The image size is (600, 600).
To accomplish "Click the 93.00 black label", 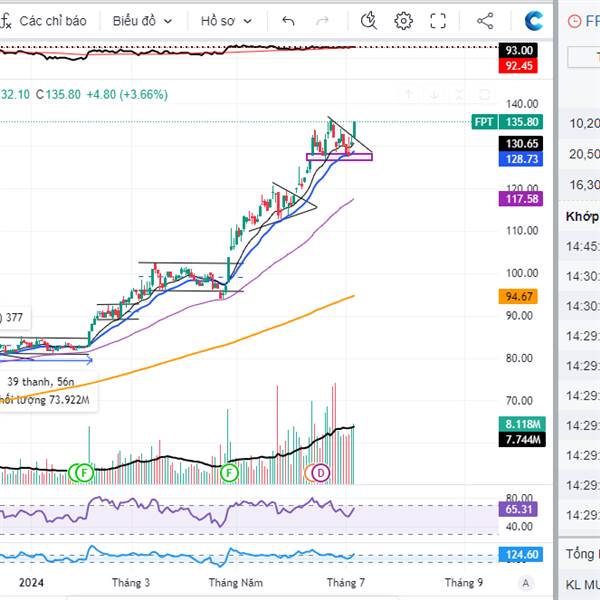I will pos(518,50).
